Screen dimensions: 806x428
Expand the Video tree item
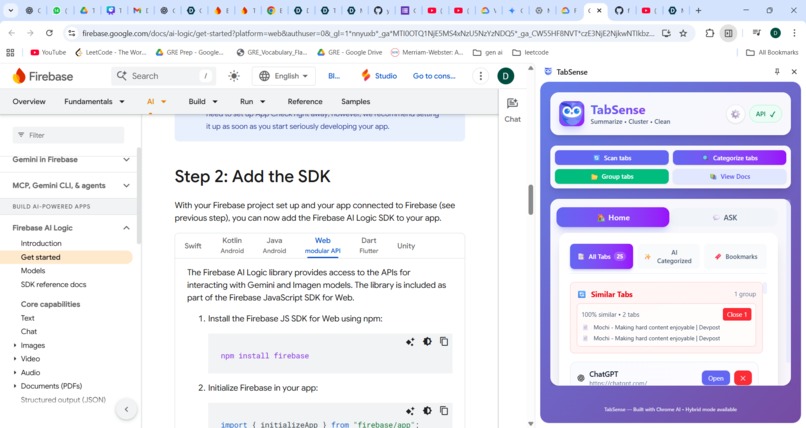click(15, 359)
